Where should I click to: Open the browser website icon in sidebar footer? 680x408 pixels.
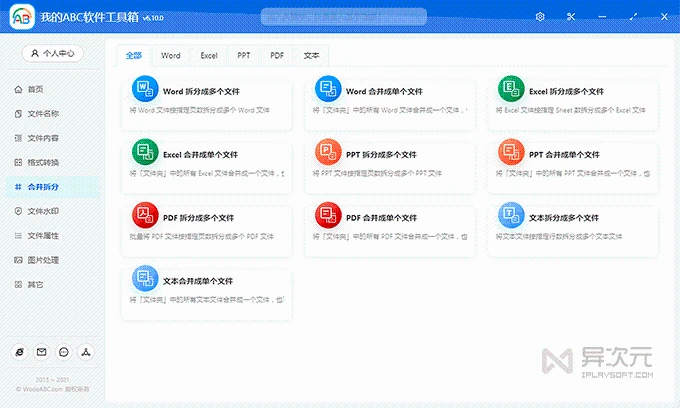[20, 352]
